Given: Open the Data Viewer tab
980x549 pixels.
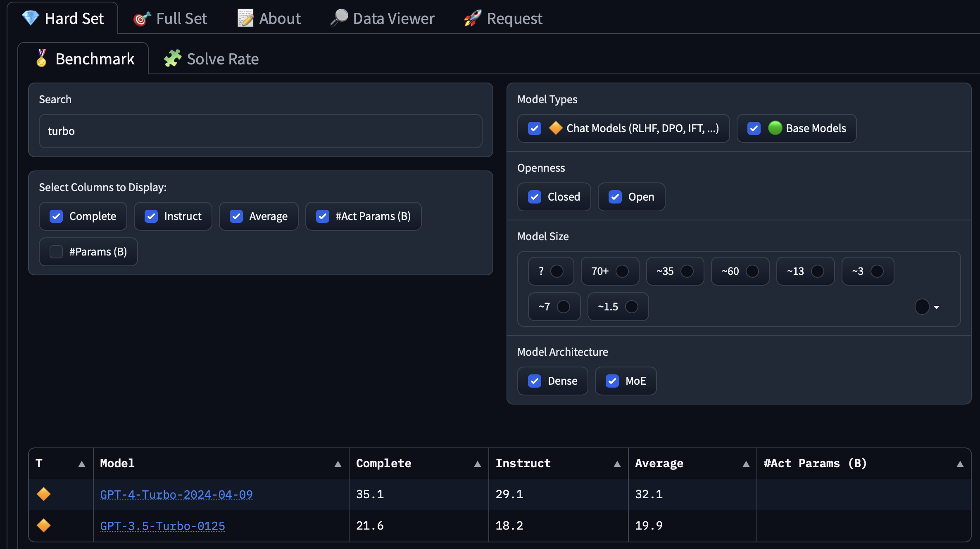Looking at the screenshot, I should point(382,18).
